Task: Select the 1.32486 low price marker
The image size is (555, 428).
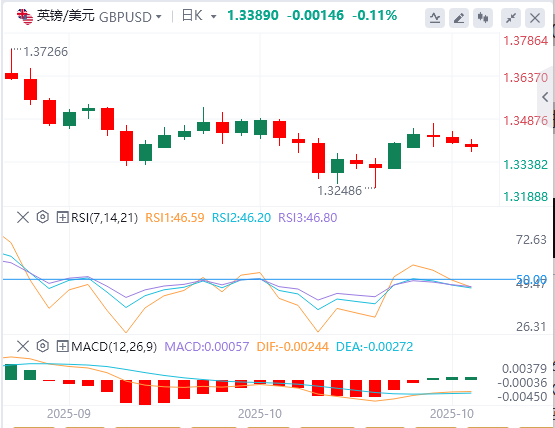Action: pos(339,191)
